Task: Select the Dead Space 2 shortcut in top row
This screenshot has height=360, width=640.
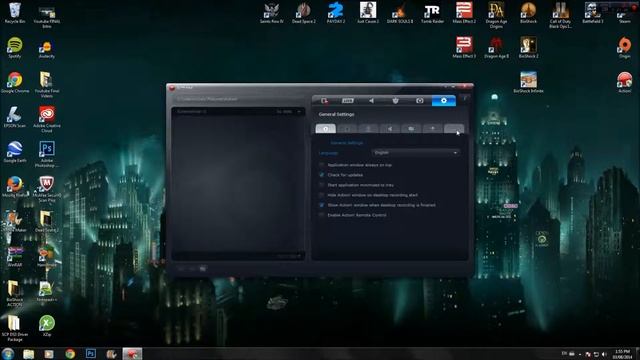Action: click(304, 13)
